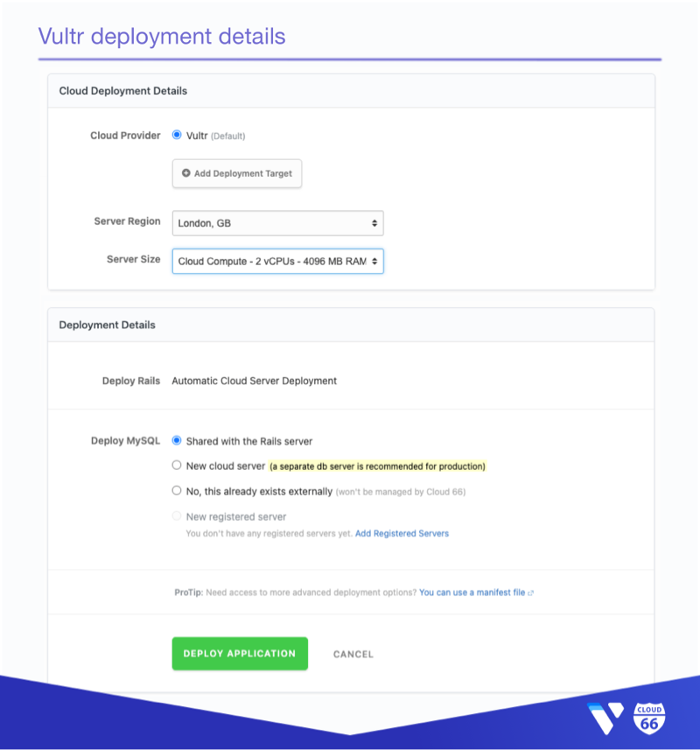The width and height of the screenshot is (700, 750).
Task: Click the 'Deployment Details' section header
Action: (107, 325)
